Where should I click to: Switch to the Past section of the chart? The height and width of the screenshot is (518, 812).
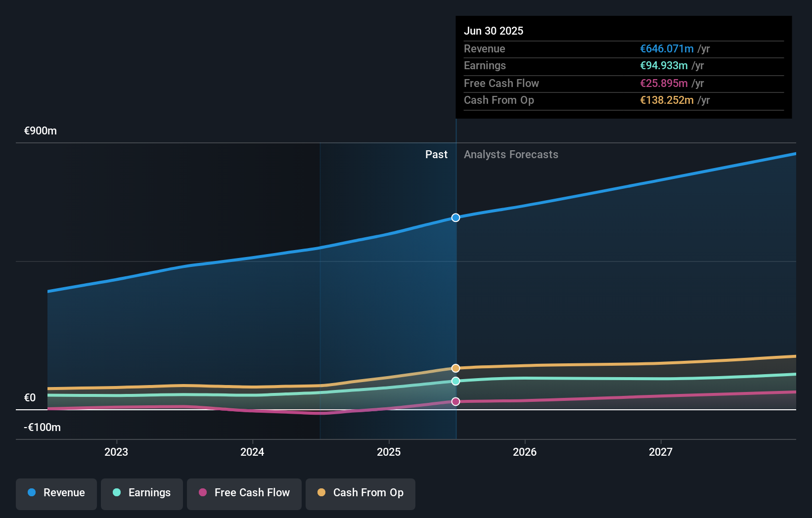tap(436, 154)
